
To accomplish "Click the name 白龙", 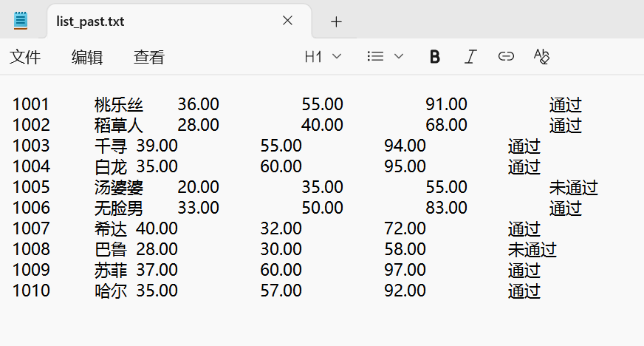I will [x=111, y=167].
